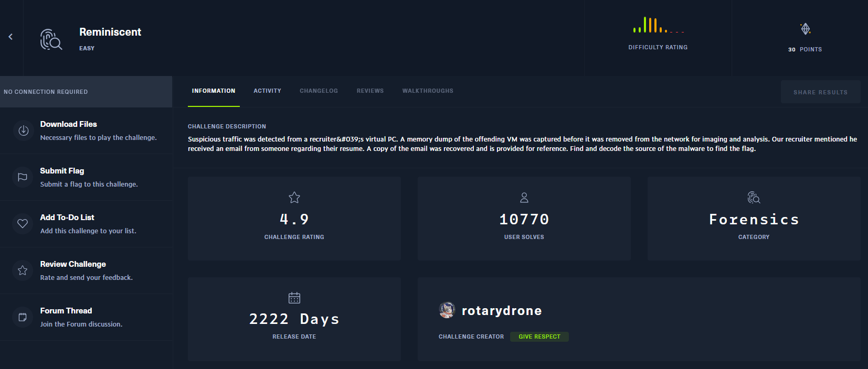Viewport: 868px width, 369px height.
Task: Open rotarydrone's creator profile
Action: (x=501, y=311)
